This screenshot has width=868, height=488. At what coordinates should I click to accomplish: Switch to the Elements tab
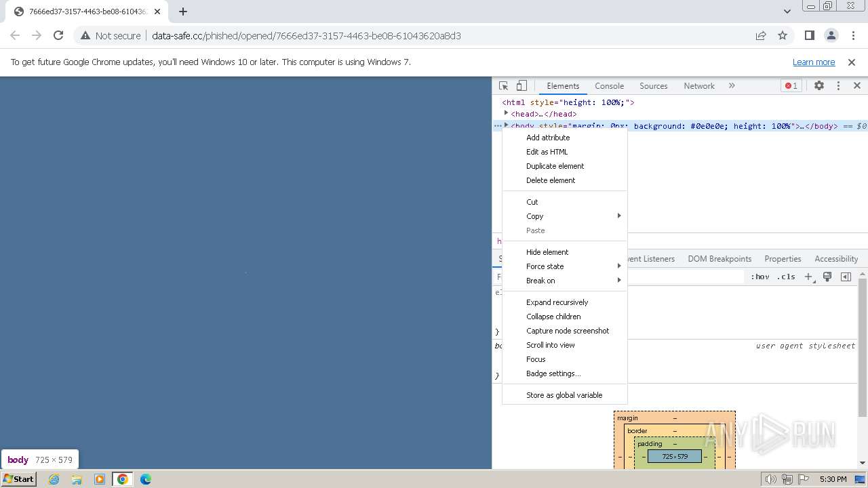pos(563,86)
